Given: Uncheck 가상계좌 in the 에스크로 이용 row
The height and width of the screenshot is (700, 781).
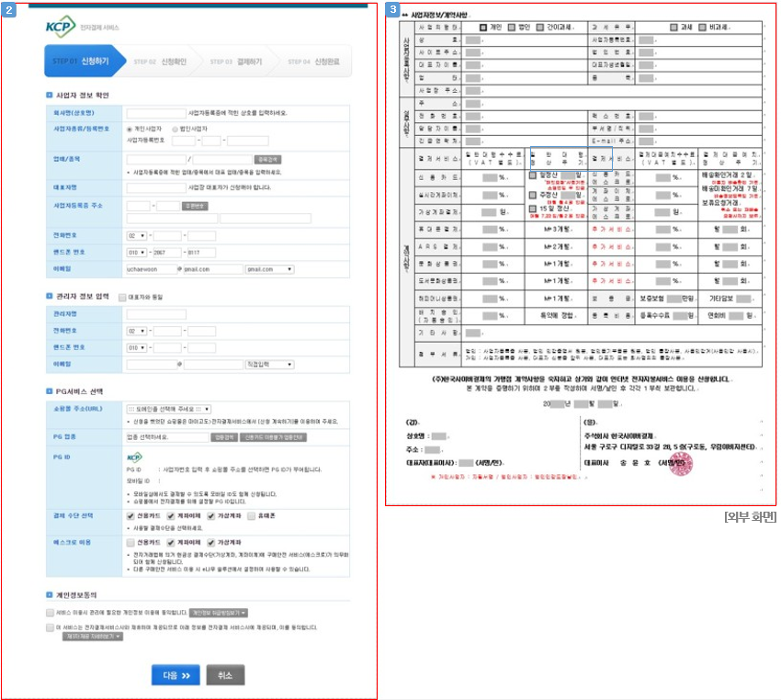Looking at the screenshot, I should [211, 542].
